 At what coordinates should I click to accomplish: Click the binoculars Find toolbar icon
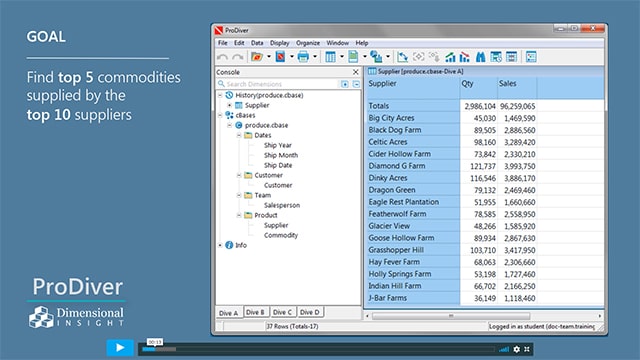[x=481, y=57]
